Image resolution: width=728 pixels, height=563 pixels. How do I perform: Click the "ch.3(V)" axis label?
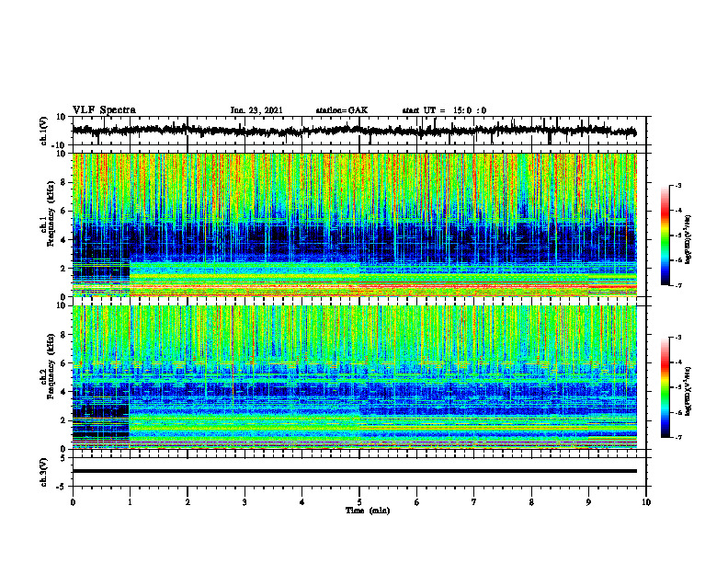[x=44, y=472]
